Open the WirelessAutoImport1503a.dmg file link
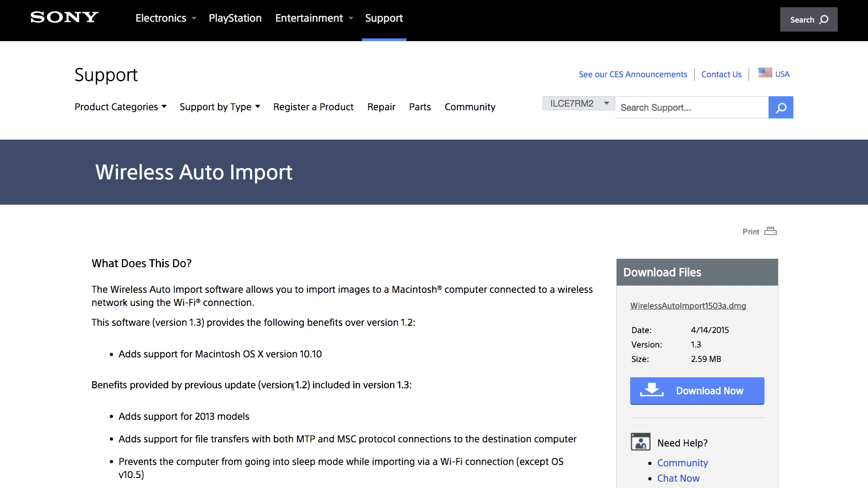The image size is (868, 488). click(x=688, y=306)
